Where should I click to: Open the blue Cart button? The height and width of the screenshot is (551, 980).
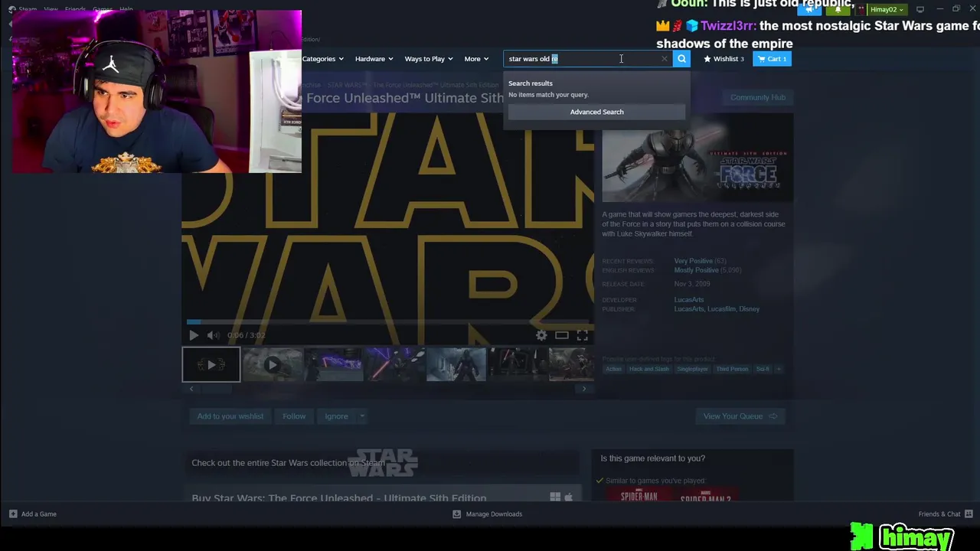click(x=772, y=59)
